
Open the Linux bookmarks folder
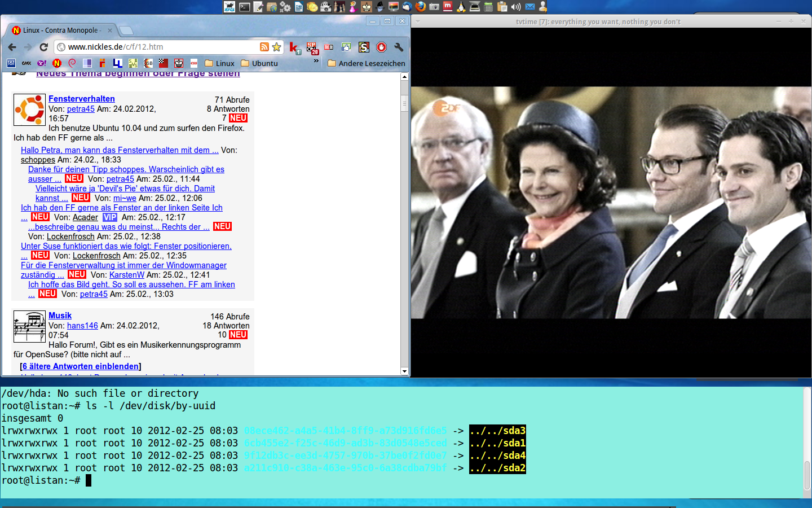click(x=219, y=63)
